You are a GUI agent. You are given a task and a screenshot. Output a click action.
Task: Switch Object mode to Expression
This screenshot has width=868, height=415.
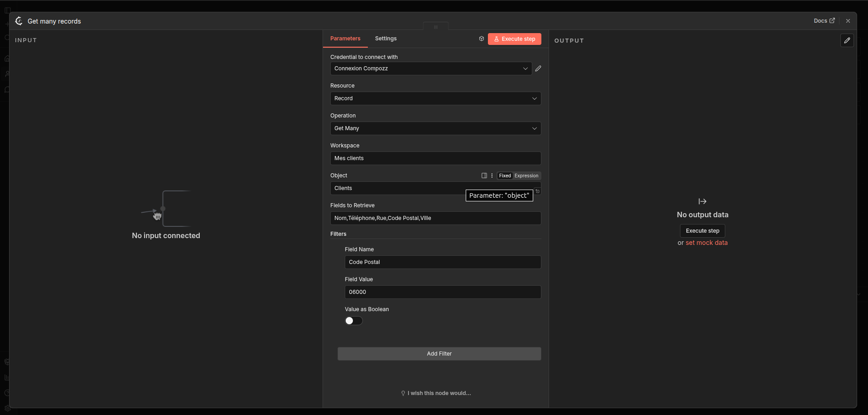[x=526, y=176]
